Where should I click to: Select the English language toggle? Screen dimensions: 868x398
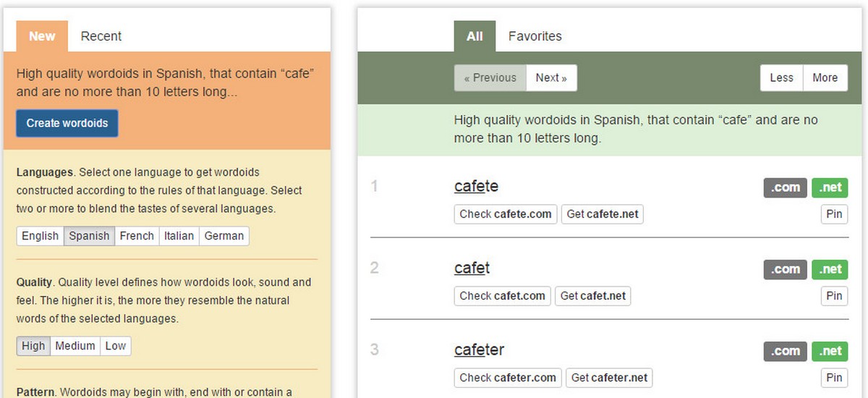coord(40,236)
